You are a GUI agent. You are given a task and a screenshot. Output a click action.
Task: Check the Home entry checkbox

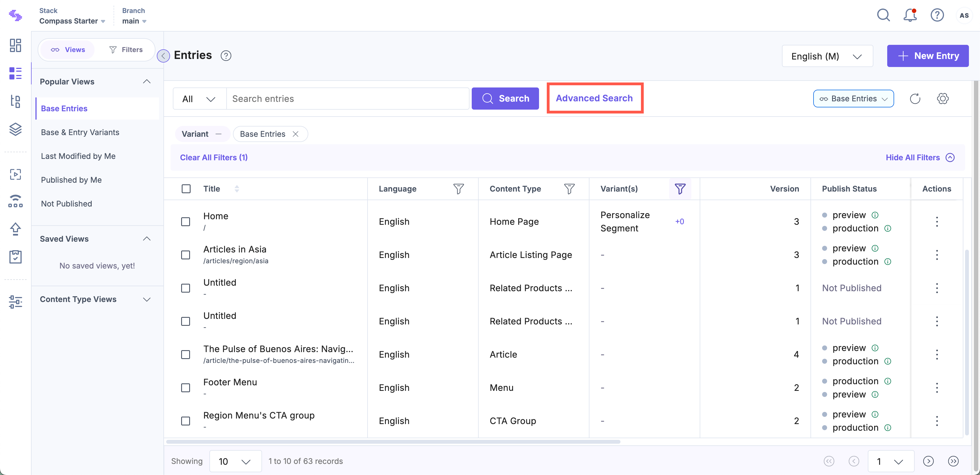186,222
